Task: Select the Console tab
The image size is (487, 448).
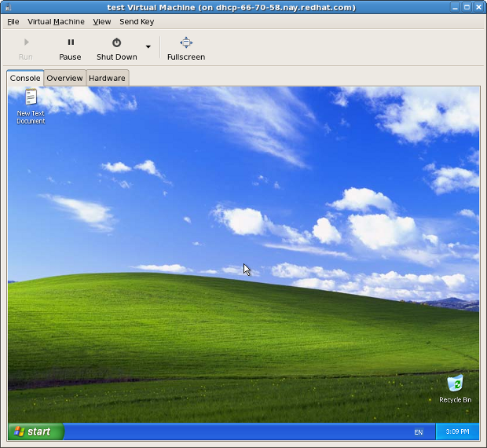Action: coord(25,78)
